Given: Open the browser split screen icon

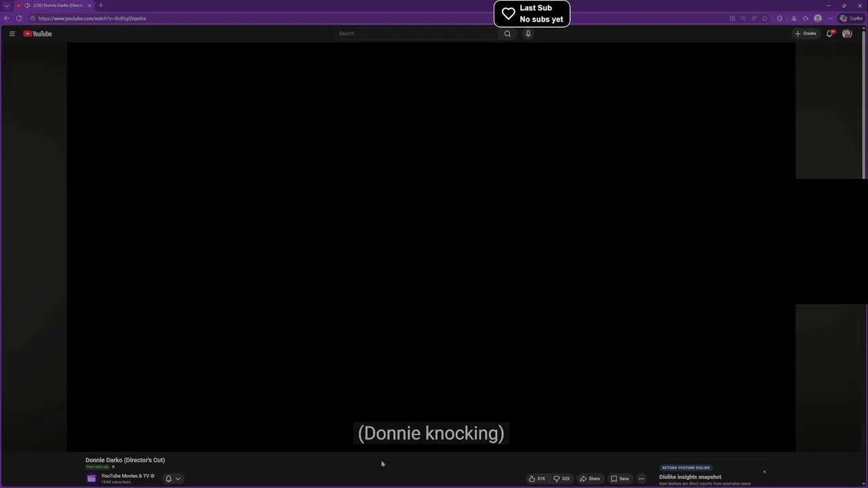Looking at the screenshot, I should (x=732, y=18).
